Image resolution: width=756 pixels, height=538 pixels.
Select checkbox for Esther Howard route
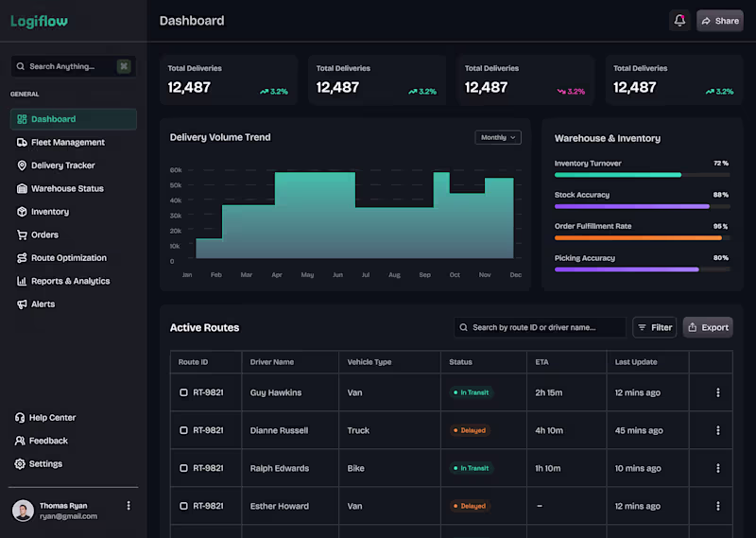tap(183, 506)
